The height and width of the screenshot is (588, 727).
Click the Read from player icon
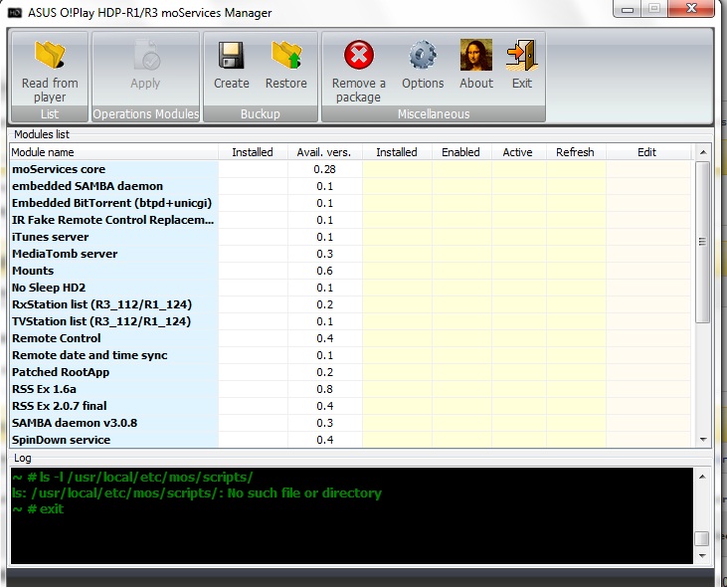(49, 56)
